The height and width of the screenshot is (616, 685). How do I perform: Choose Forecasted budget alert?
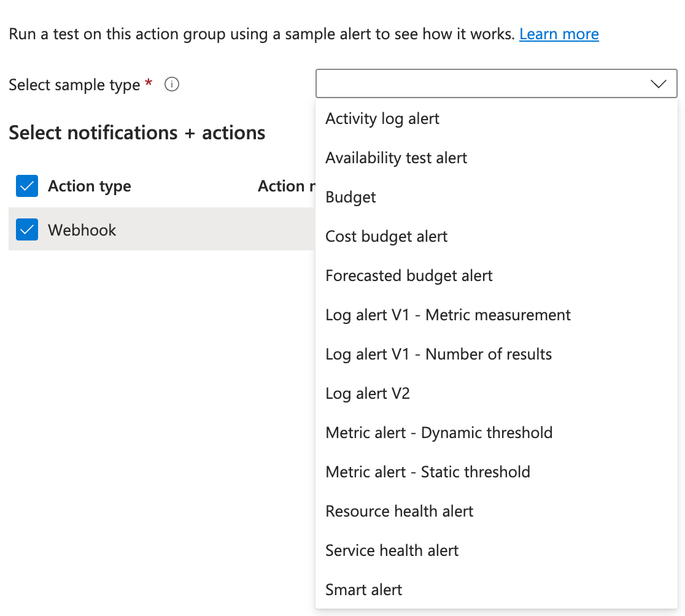pyautogui.click(x=409, y=275)
